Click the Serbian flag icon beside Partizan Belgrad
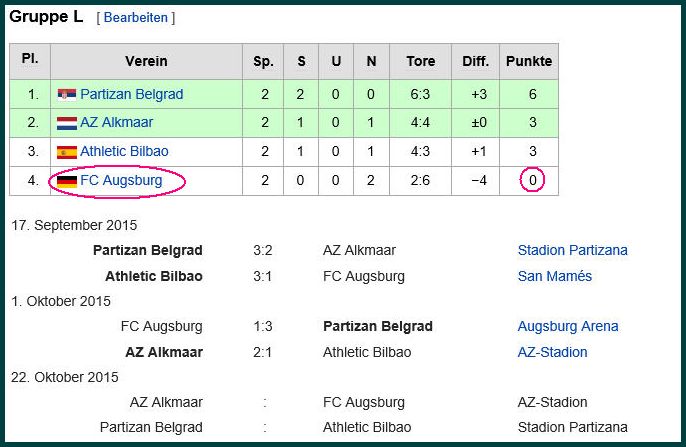The image size is (686, 447). pos(67,94)
